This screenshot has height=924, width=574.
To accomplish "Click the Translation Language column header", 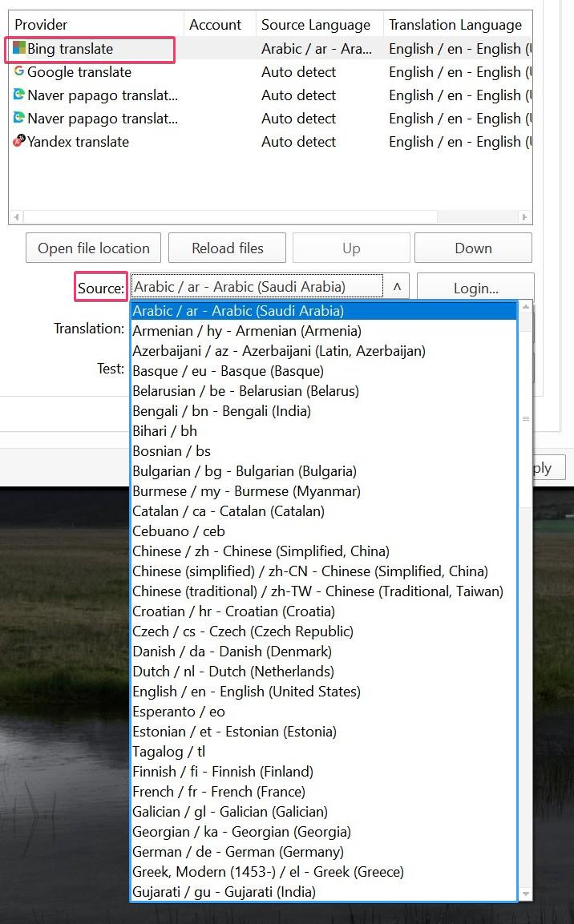I will click(x=457, y=24).
